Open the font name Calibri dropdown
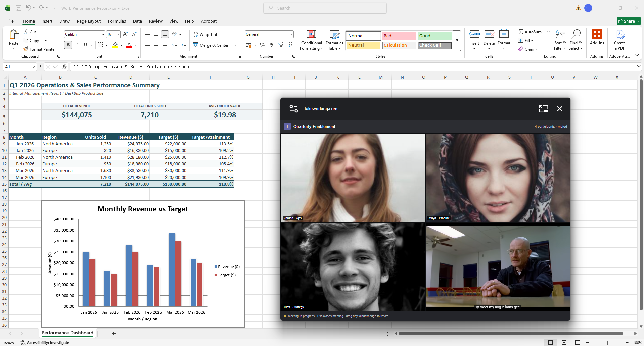 pos(103,34)
